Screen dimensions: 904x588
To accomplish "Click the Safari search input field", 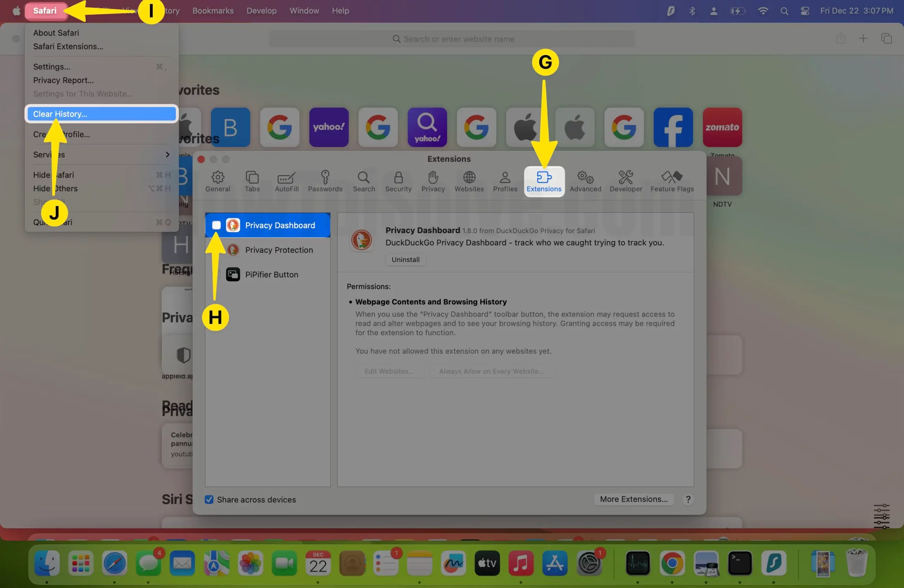I will (452, 38).
